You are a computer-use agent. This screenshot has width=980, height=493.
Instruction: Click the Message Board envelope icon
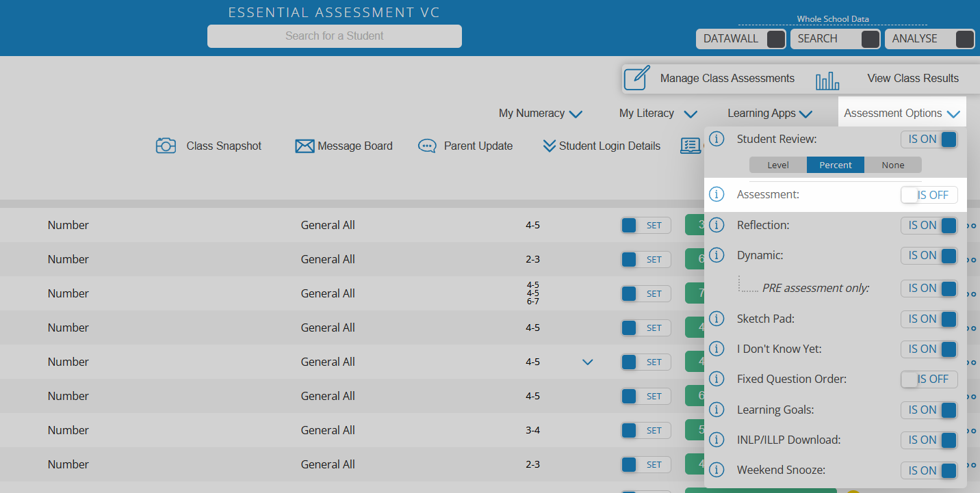(x=305, y=146)
